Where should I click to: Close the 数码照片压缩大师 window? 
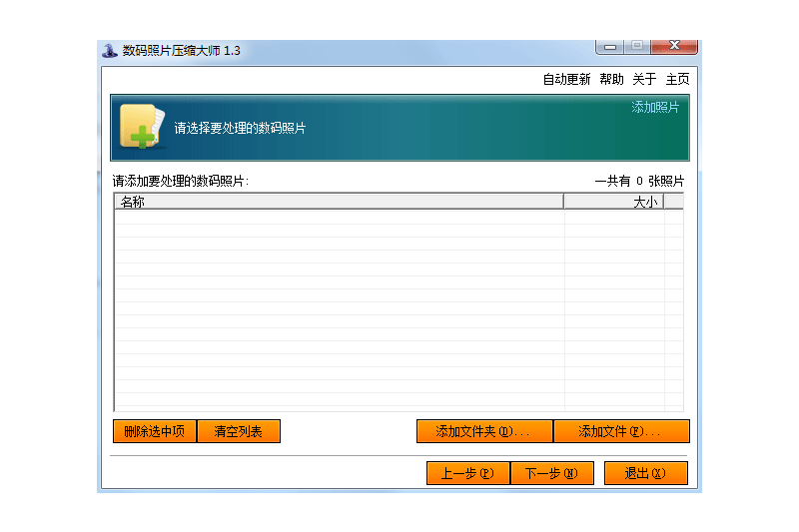click(x=674, y=47)
